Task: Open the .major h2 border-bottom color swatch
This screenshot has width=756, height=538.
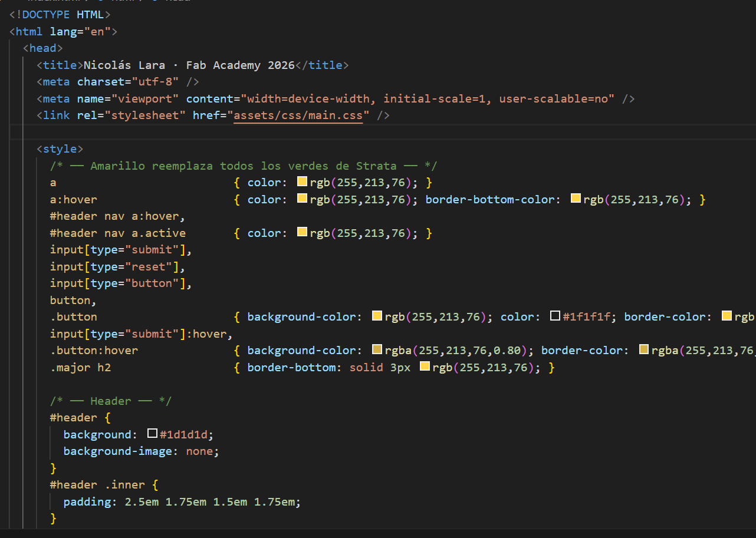Action: click(x=425, y=367)
